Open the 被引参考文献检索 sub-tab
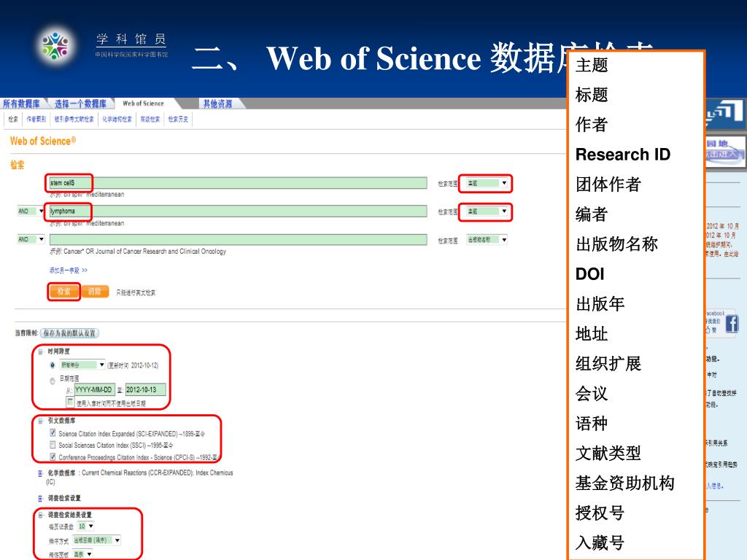This screenshot has width=747, height=560. (74, 119)
